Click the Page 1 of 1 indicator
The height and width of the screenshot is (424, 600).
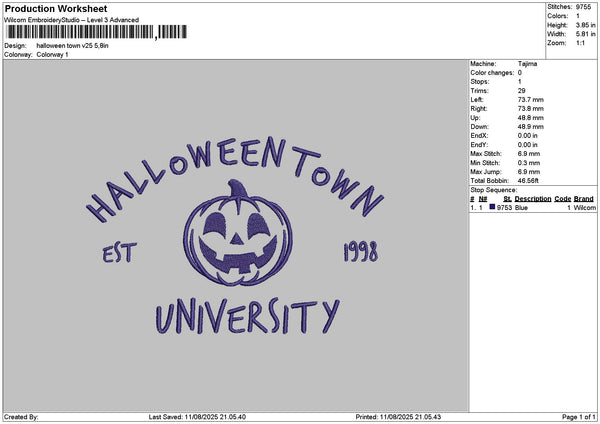[579, 417]
